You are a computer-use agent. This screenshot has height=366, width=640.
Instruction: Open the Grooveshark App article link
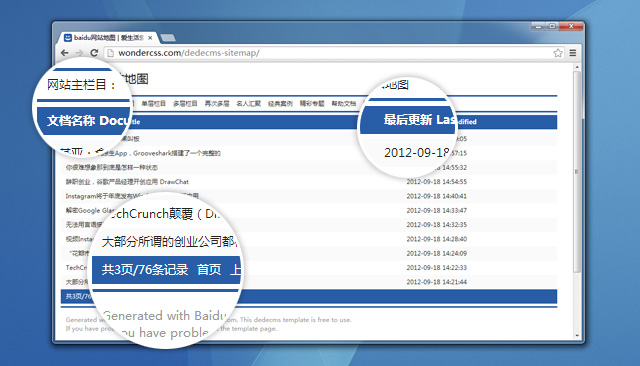pyautogui.click(x=163, y=153)
